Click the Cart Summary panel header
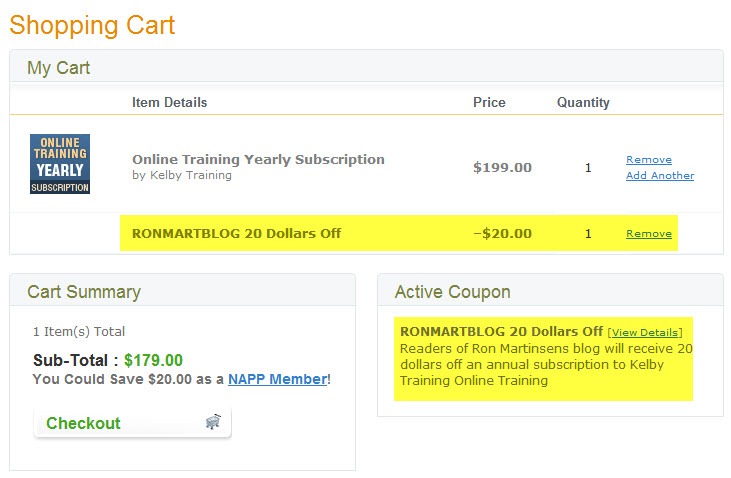The width and height of the screenshot is (731, 478). (84, 292)
